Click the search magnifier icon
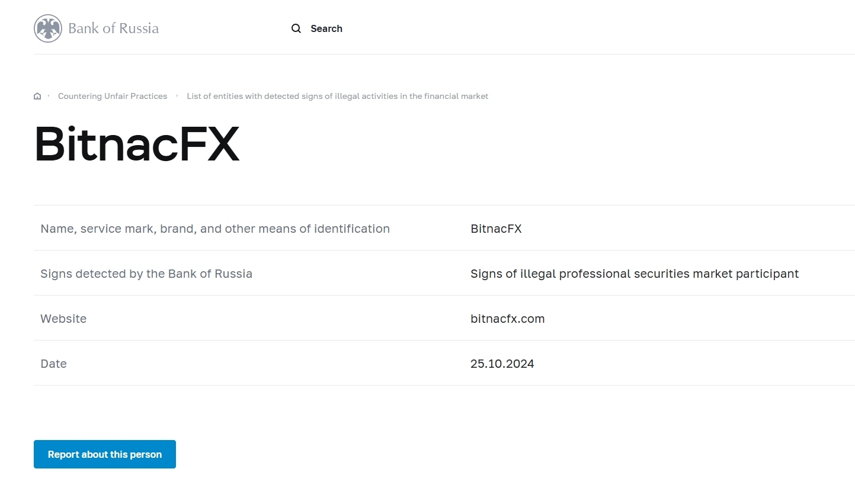Image resolution: width=855 pixels, height=504 pixels. (x=296, y=28)
